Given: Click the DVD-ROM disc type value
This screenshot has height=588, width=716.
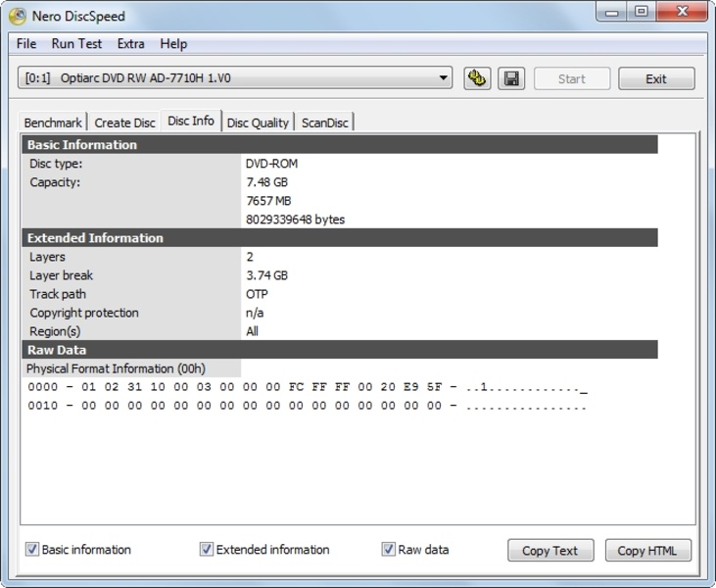Looking at the screenshot, I should pos(271,164).
